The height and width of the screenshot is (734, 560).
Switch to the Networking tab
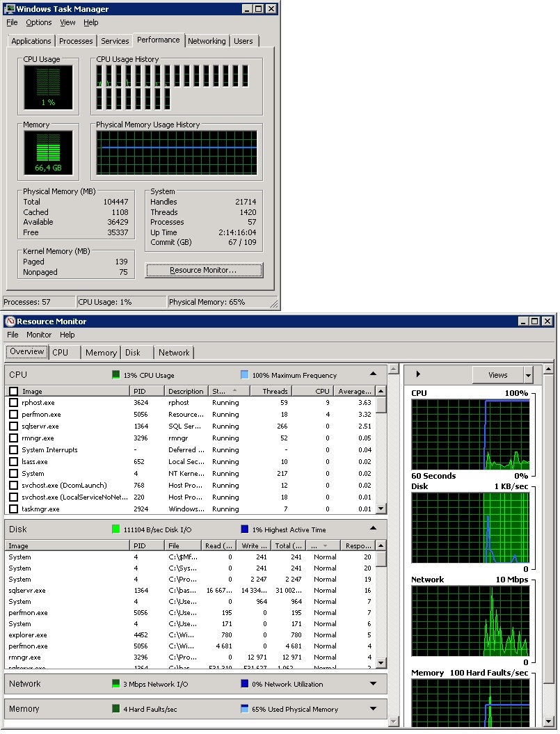click(207, 41)
